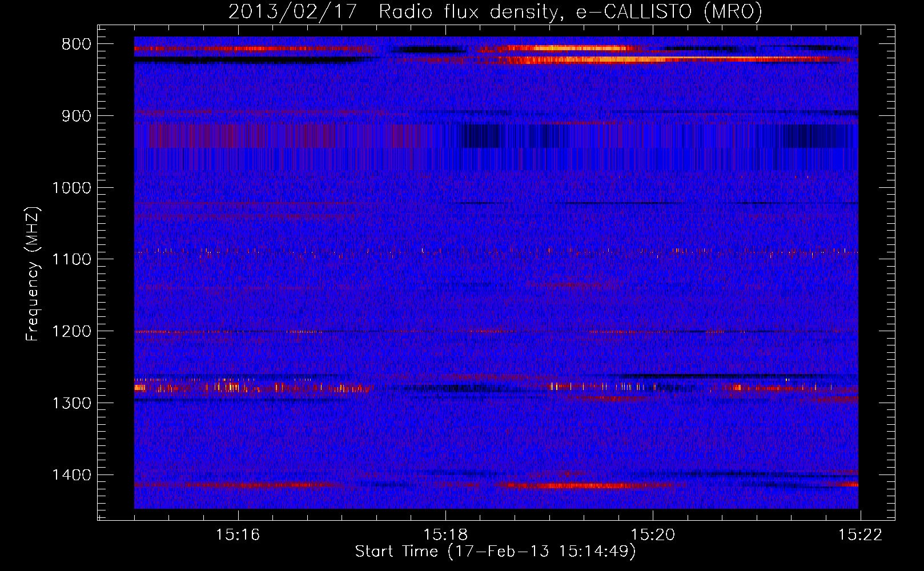
Task: Click the 'Frequency (MHZ)' axis title
Action: [33, 274]
